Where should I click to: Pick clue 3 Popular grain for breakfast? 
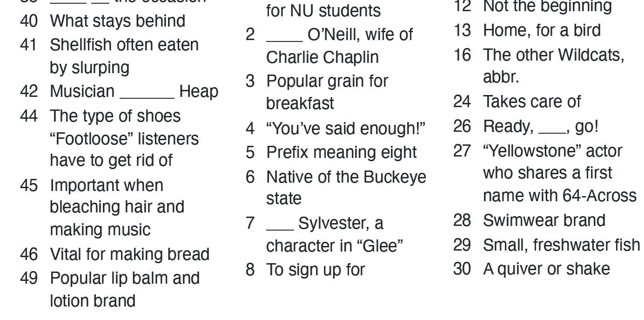click(317, 92)
